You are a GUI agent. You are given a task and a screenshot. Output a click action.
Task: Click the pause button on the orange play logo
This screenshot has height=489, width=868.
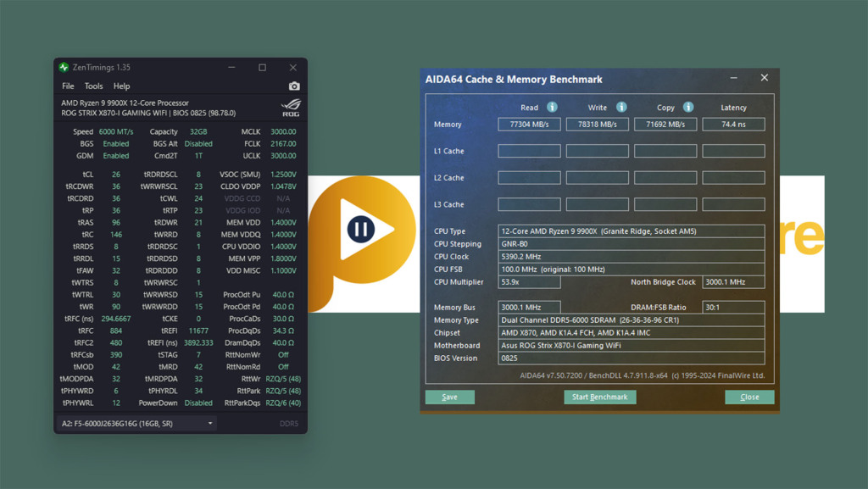[x=361, y=229]
